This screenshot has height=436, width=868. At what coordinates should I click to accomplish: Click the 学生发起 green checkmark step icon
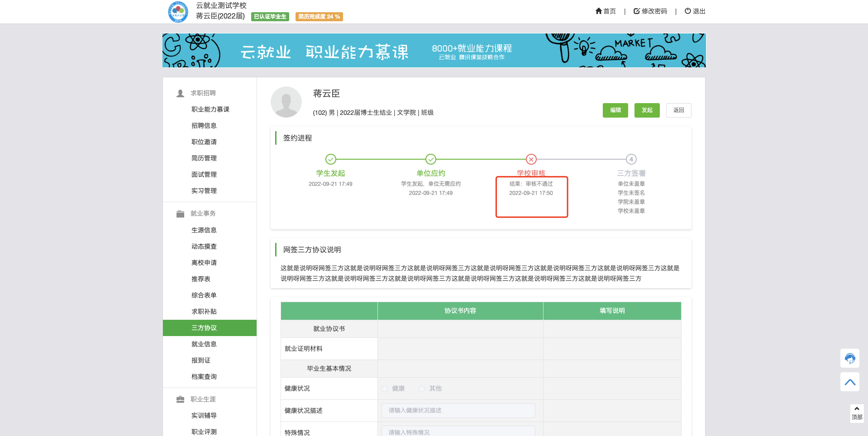331,159
